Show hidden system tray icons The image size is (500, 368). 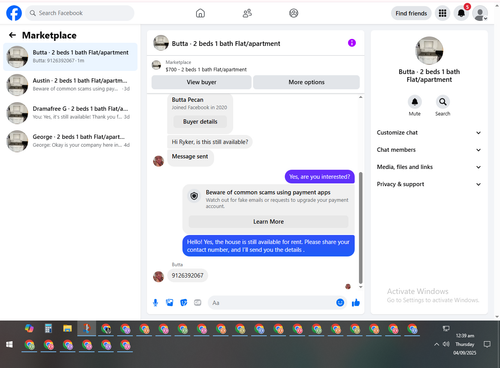436,344
